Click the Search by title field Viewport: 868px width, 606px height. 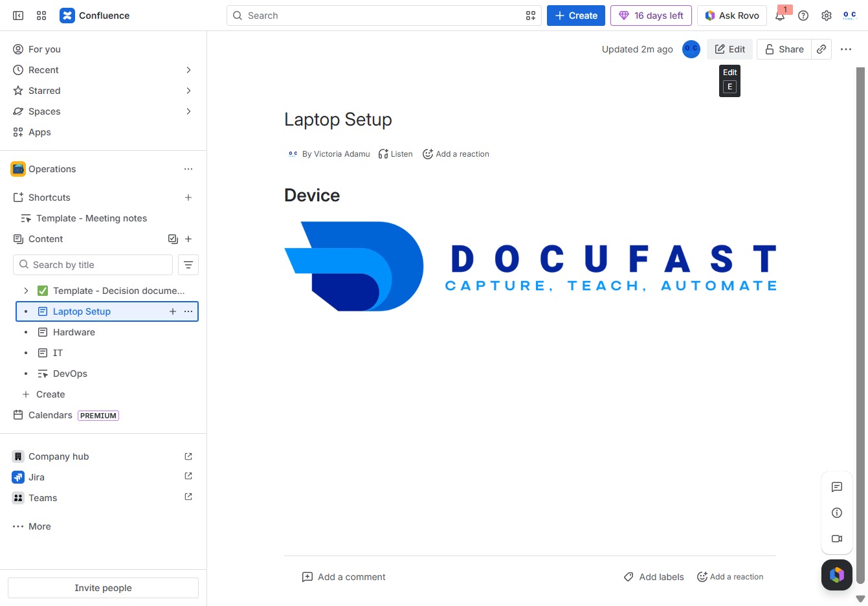coord(93,265)
